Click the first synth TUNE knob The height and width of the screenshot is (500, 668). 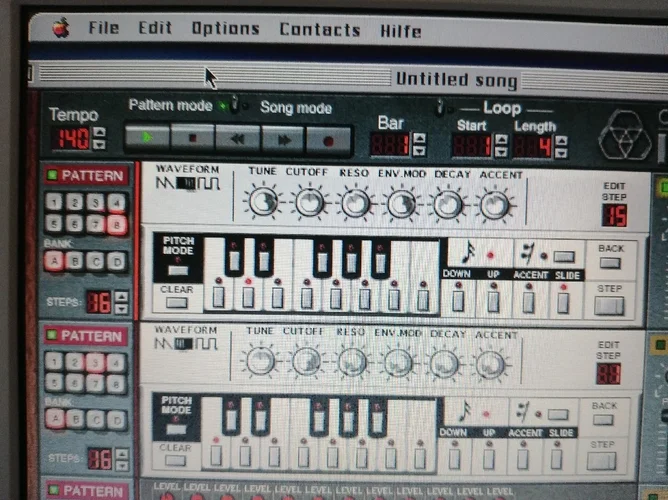tap(263, 201)
